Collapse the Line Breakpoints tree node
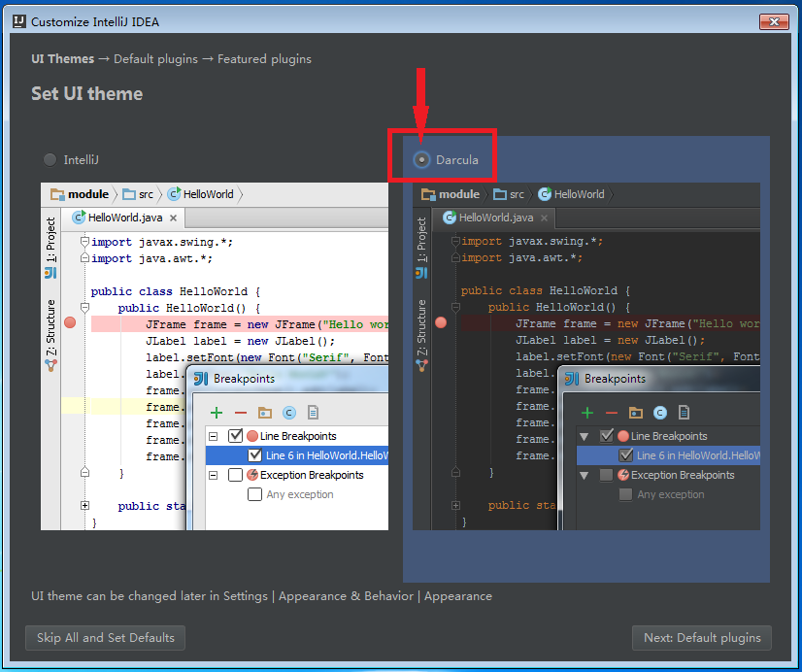 click(585, 436)
